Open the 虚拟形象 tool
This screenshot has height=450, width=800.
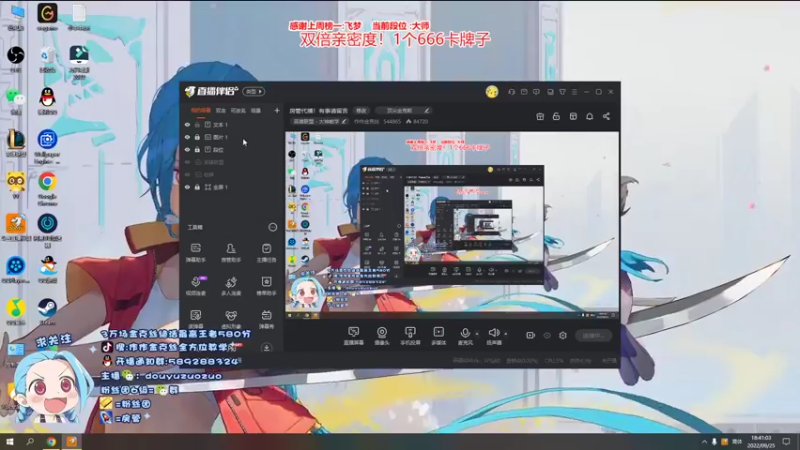[x=231, y=319]
